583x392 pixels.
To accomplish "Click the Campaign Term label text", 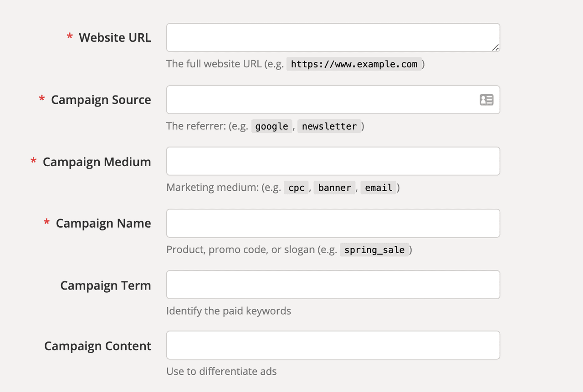I will [x=105, y=285].
